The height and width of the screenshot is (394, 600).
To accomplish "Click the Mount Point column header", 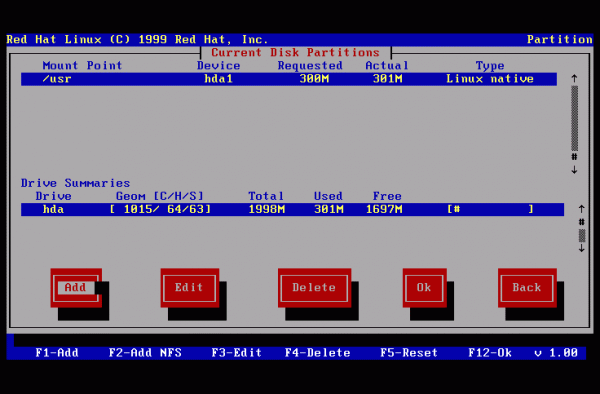I will click(x=82, y=66).
